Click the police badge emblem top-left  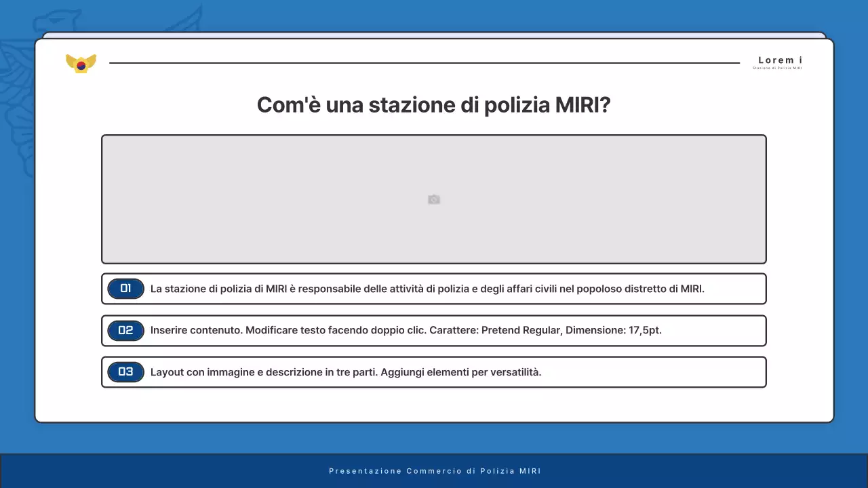81,62
